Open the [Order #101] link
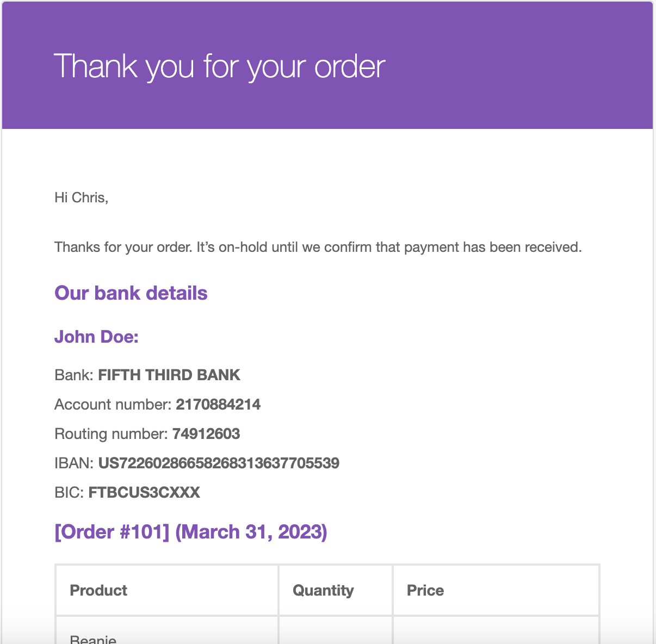This screenshot has height=644, width=656. pos(113,532)
